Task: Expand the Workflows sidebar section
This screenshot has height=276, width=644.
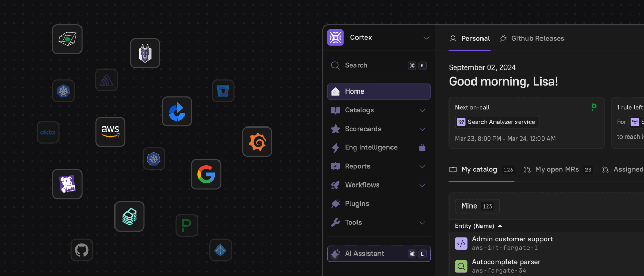Action: coord(379,185)
